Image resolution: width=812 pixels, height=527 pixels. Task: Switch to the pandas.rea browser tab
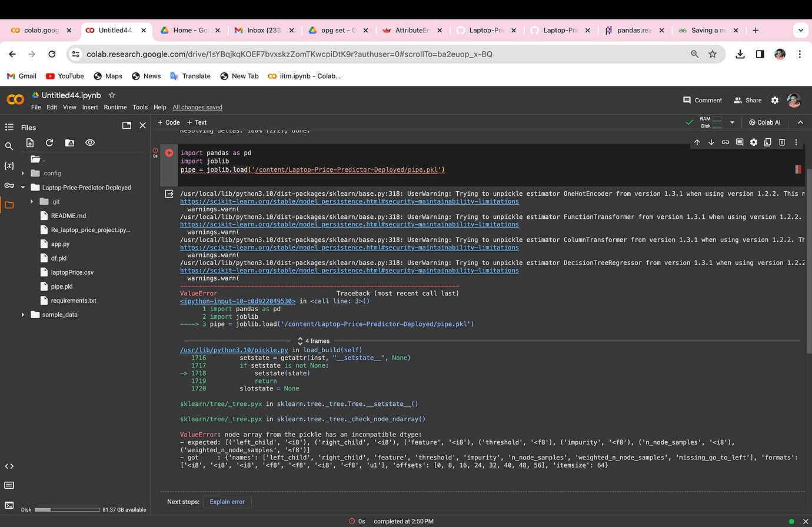pyautogui.click(x=634, y=30)
